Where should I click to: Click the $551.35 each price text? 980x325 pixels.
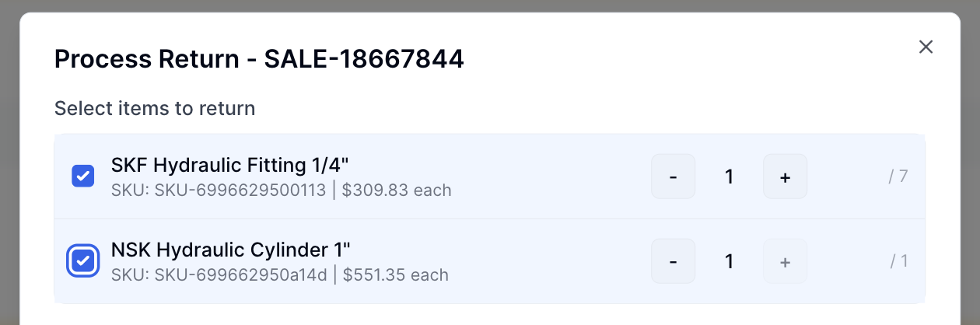395,274
